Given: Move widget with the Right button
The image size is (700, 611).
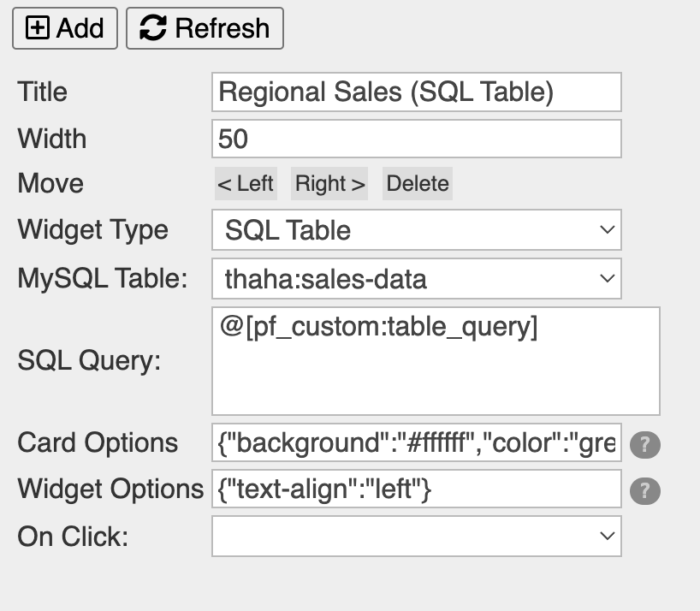Looking at the screenshot, I should click(x=329, y=184).
